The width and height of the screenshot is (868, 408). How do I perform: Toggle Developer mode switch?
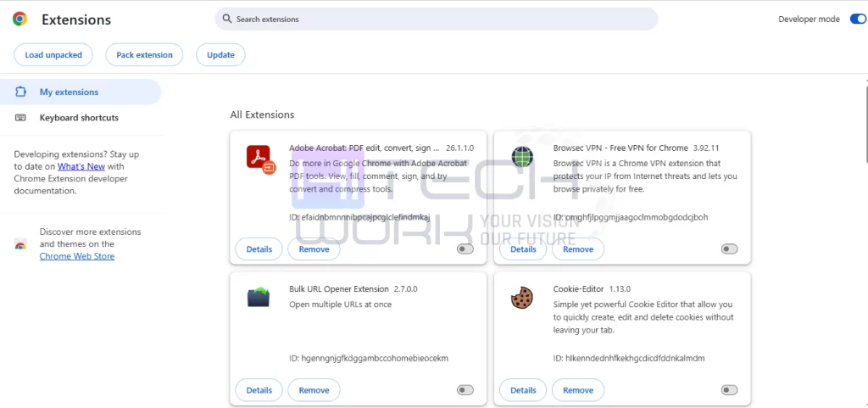click(x=859, y=20)
